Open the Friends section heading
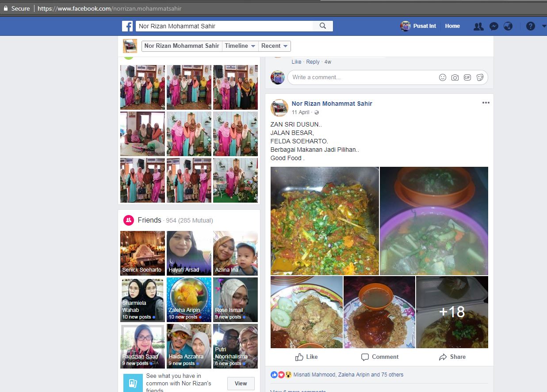 point(149,220)
